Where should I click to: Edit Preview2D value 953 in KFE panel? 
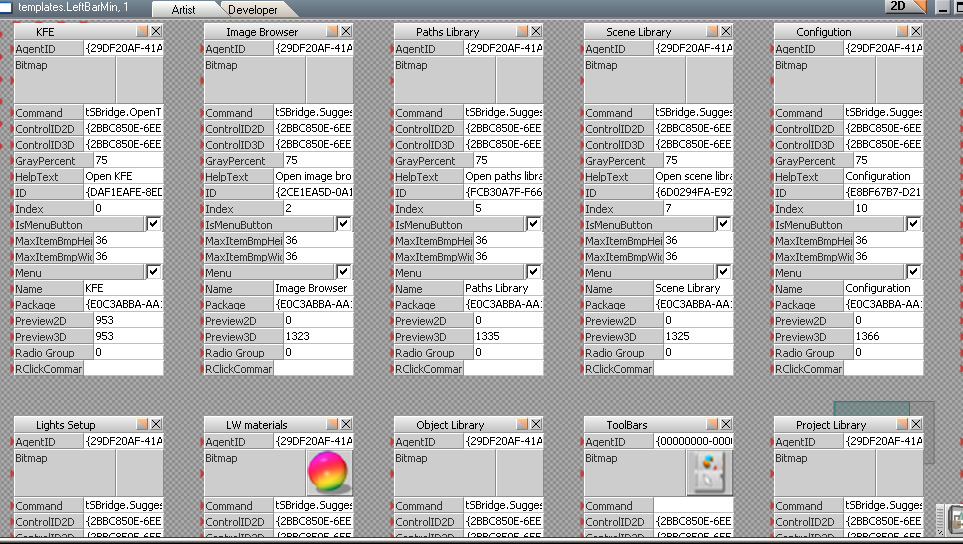coord(128,320)
